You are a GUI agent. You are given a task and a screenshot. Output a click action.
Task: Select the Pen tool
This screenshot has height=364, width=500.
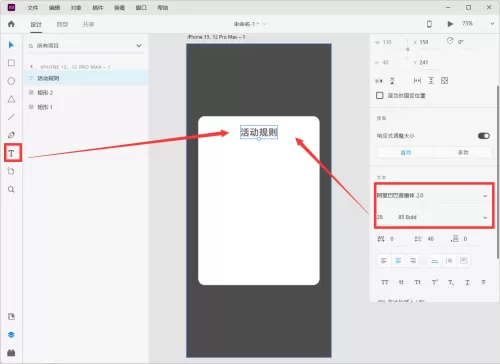click(x=11, y=135)
